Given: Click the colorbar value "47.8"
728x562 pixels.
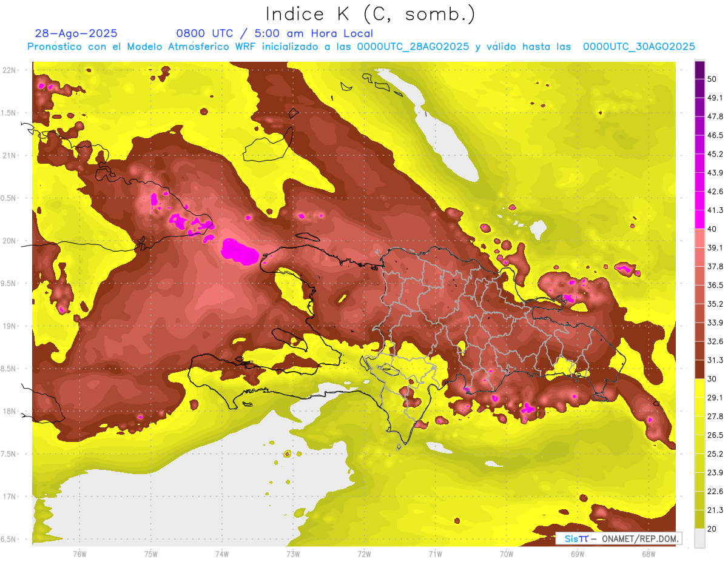Looking at the screenshot, I should click(x=715, y=116).
